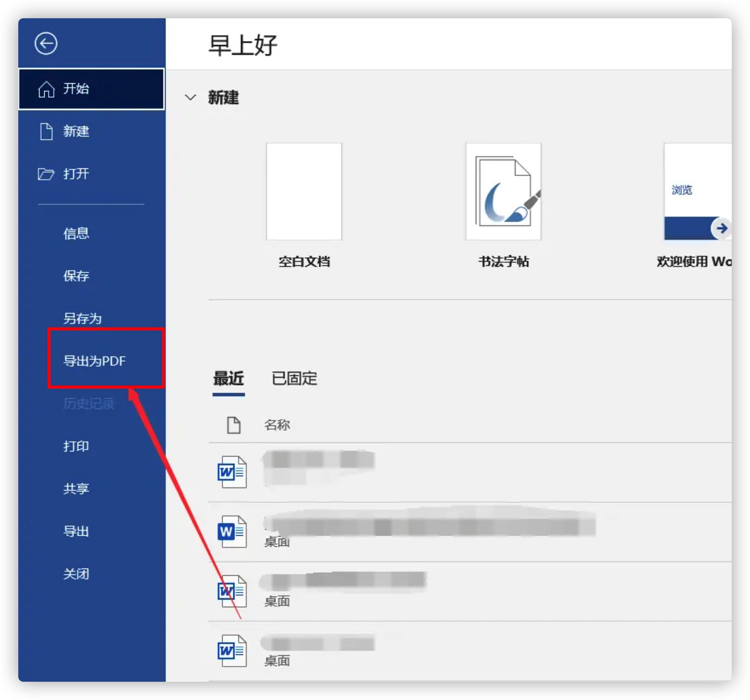Open the 欢迎使用 Word tour template
Screen dimensions: 750x700
coord(697,192)
